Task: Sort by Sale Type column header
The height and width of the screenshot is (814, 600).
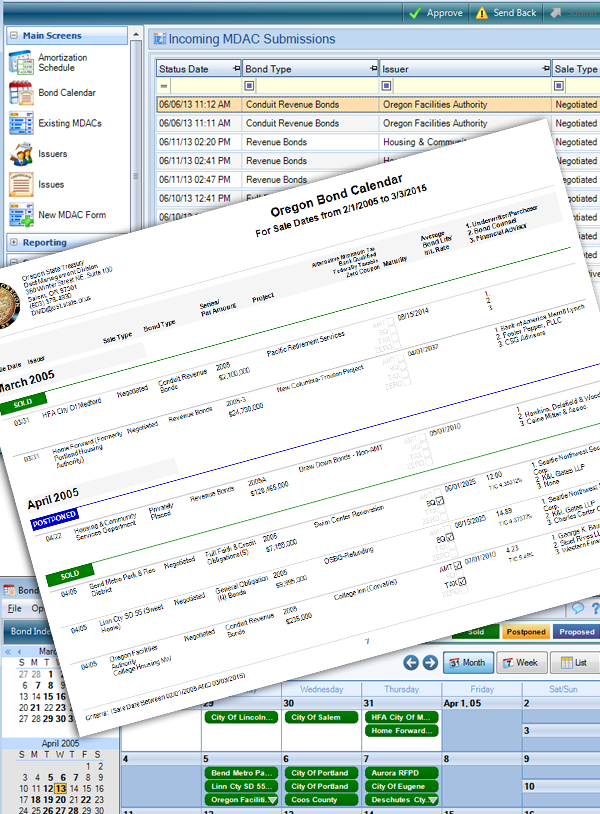Action: pyautogui.click(x=576, y=69)
